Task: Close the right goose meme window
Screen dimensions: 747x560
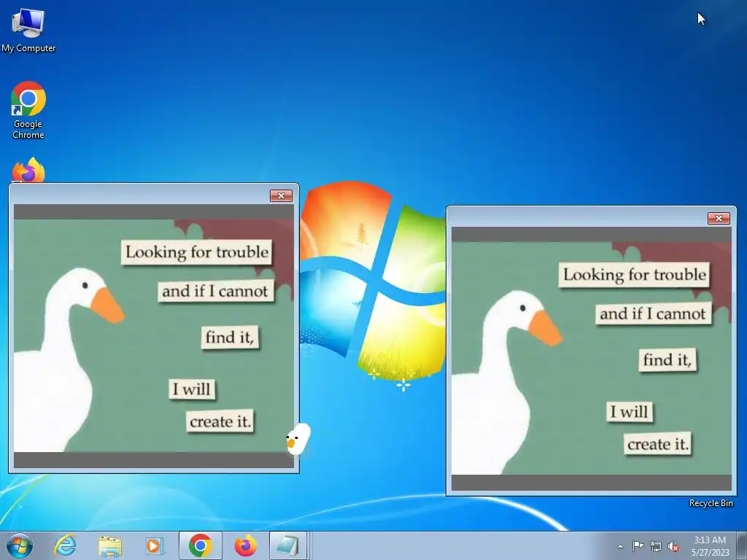Action: click(719, 218)
